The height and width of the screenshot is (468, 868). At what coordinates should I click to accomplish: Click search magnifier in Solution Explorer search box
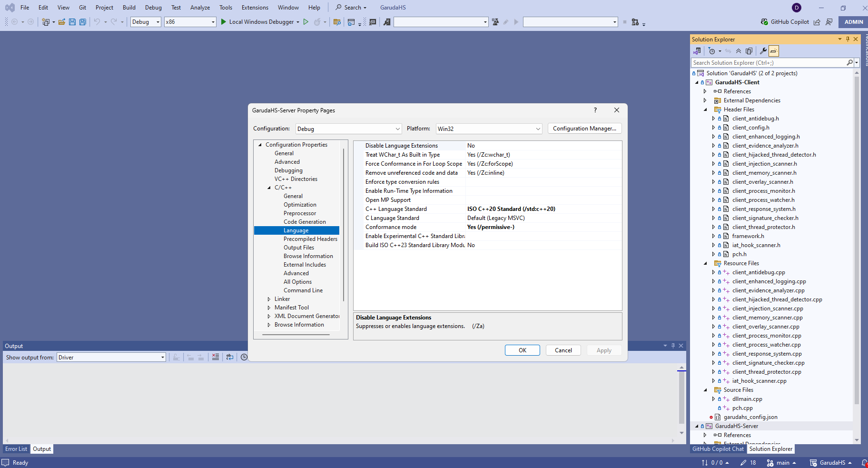[x=849, y=63]
